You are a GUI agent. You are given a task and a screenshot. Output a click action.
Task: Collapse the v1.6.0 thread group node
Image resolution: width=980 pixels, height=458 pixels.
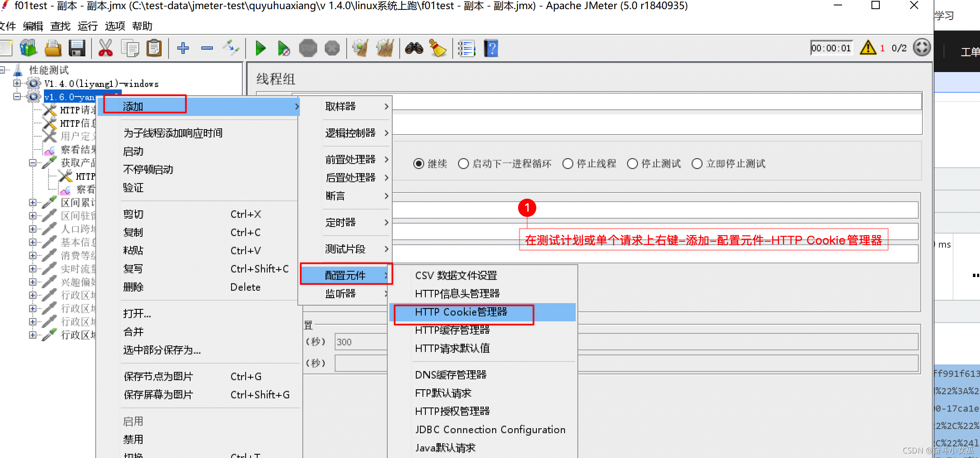point(17,96)
